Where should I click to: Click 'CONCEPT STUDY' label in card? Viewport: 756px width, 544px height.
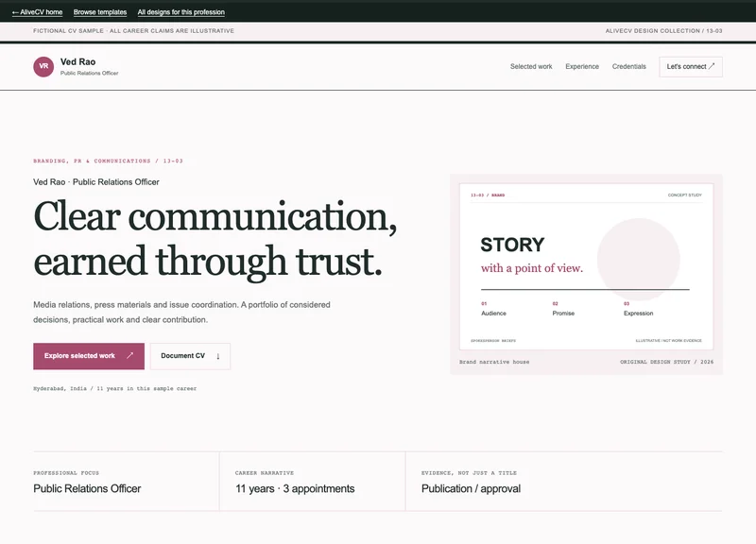pos(684,195)
